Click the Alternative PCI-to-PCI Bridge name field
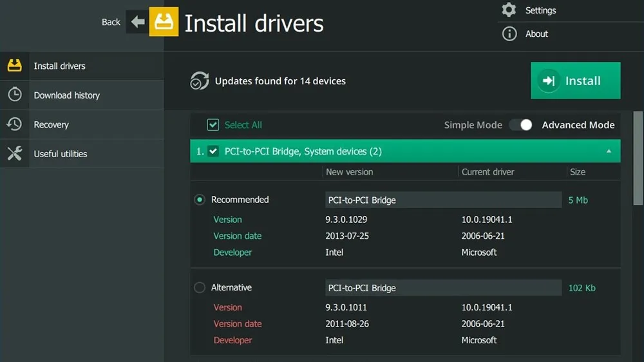This screenshot has height=362, width=644. (444, 288)
